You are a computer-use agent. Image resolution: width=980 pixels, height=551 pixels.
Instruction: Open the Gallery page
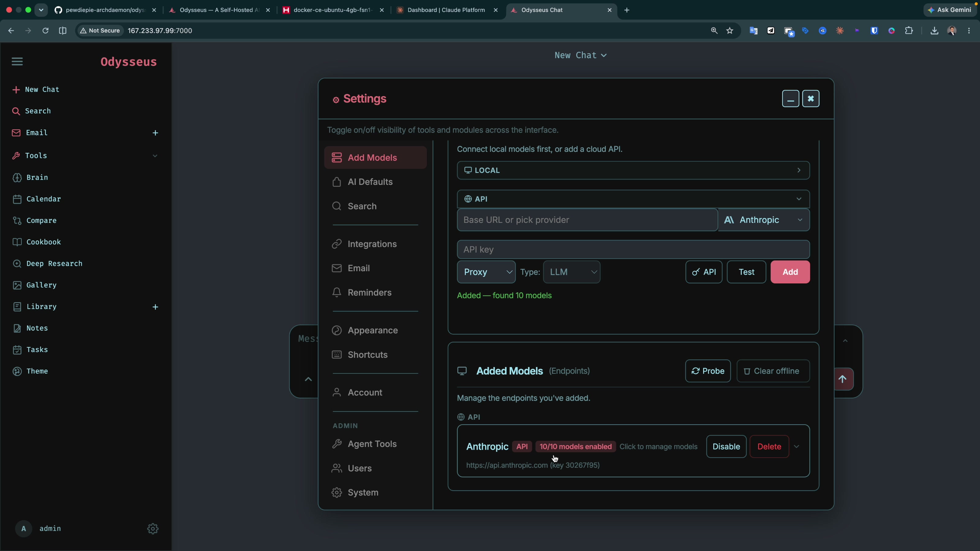(x=35, y=285)
